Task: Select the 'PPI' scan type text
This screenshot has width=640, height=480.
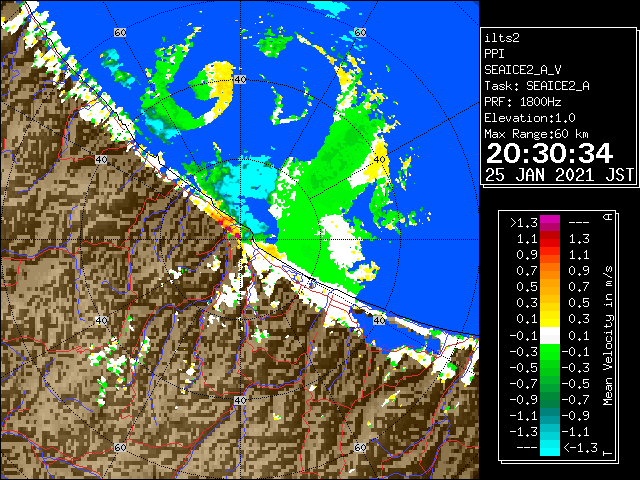Action: pos(494,54)
